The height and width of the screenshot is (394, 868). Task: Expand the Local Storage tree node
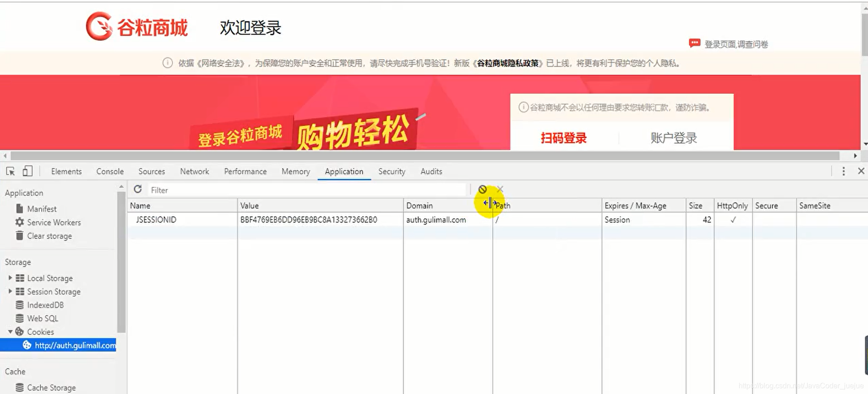(x=10, y=278)
